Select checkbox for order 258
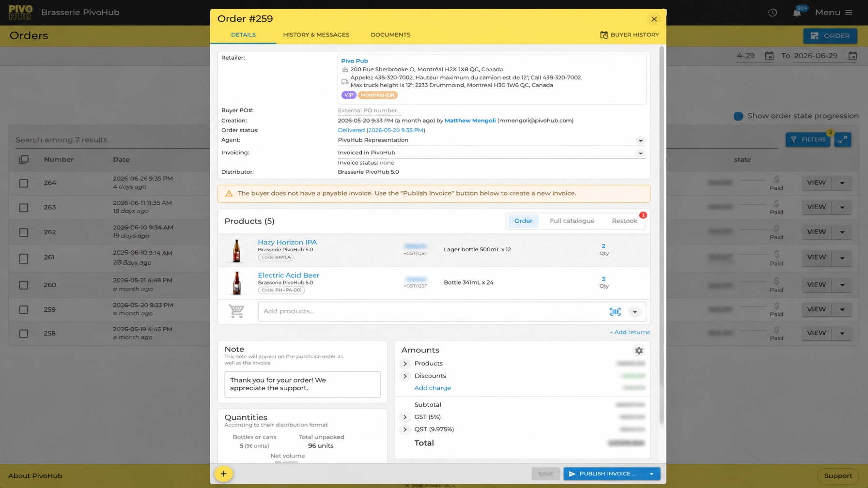The height and width of the screenshot is (488, 868). pyautogui.click(x=24, y=334)
